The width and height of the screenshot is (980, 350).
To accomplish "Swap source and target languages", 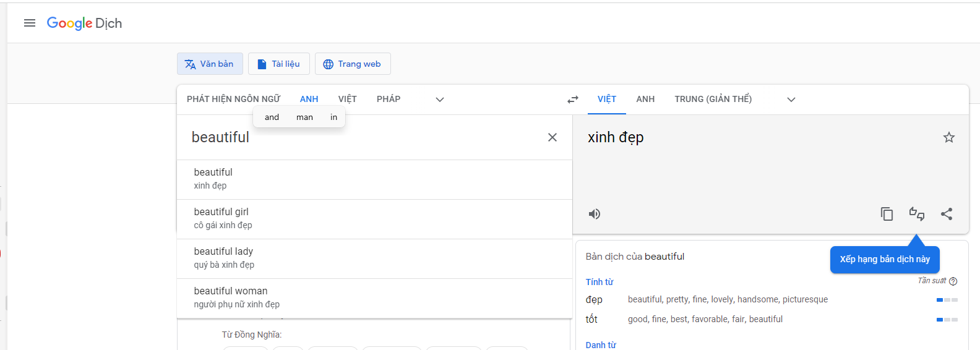I will click(573, 100).
